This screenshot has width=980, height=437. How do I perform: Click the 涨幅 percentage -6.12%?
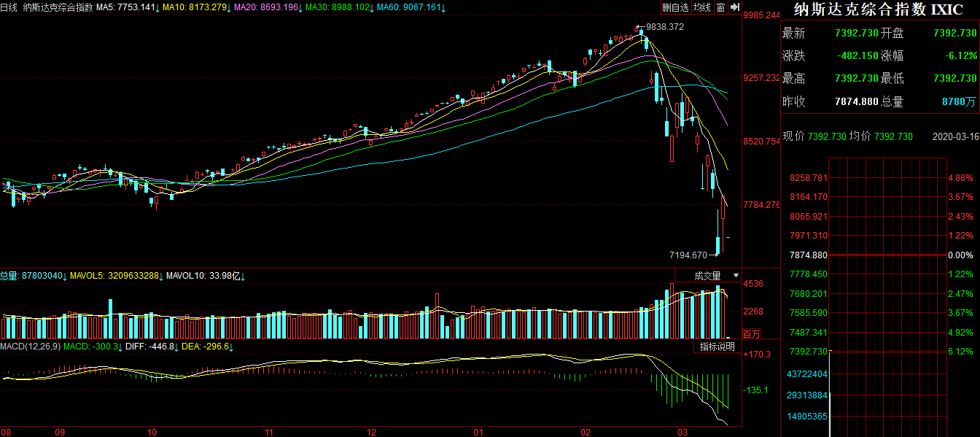tap(960, 55)
